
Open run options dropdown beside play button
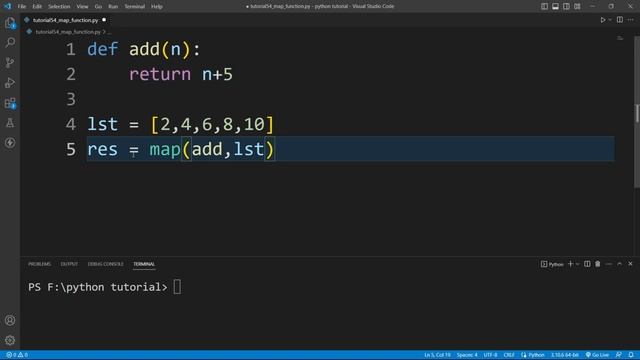coord(610,20)
